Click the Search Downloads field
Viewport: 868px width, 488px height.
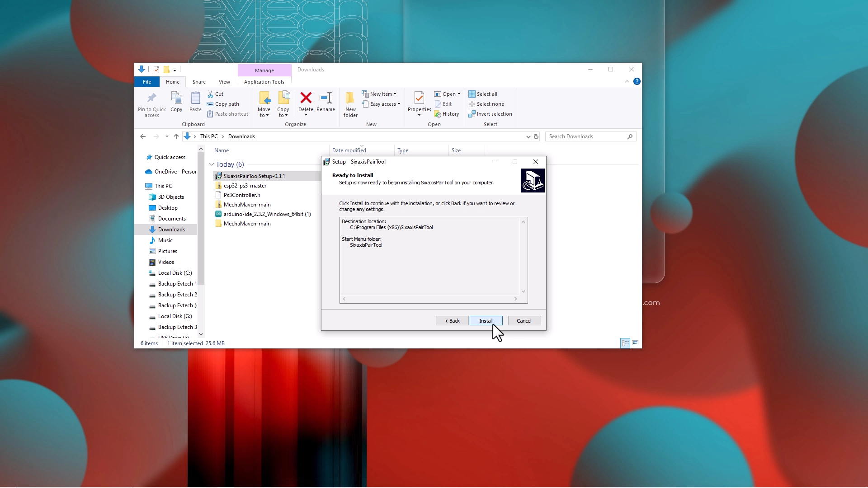pyautogui.click(x=590, y=136)
